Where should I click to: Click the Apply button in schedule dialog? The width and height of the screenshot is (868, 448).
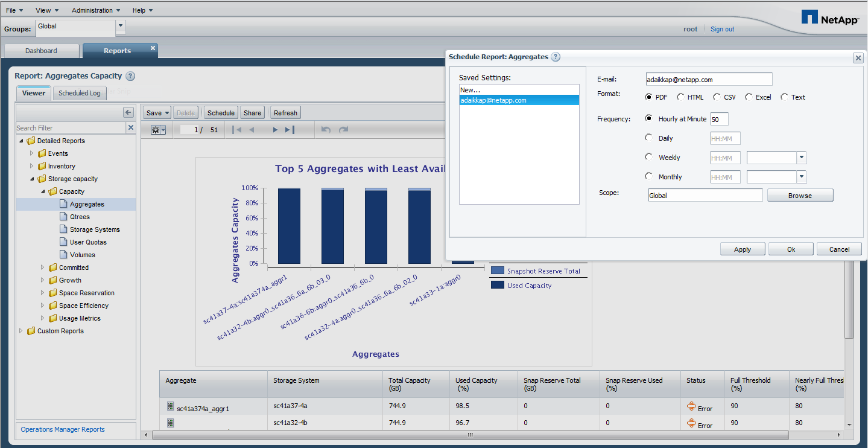click(742, 249)
